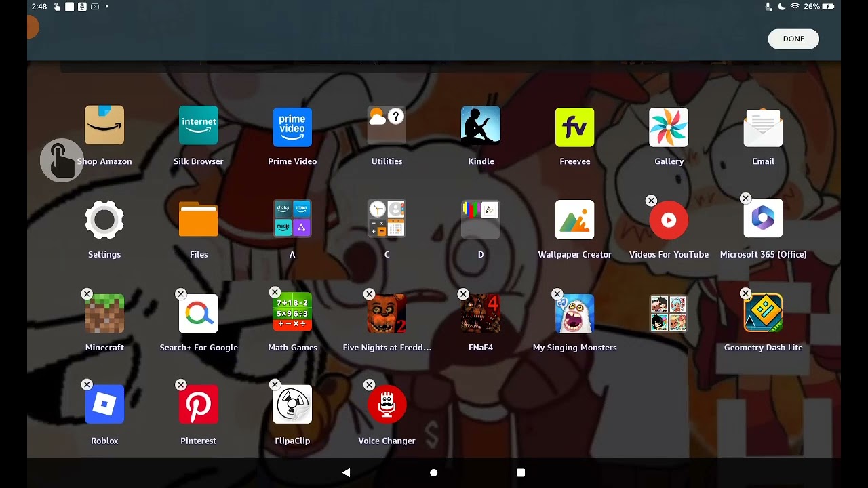Open the Kindle app
868x488 pixels.
tap(481, 126)
